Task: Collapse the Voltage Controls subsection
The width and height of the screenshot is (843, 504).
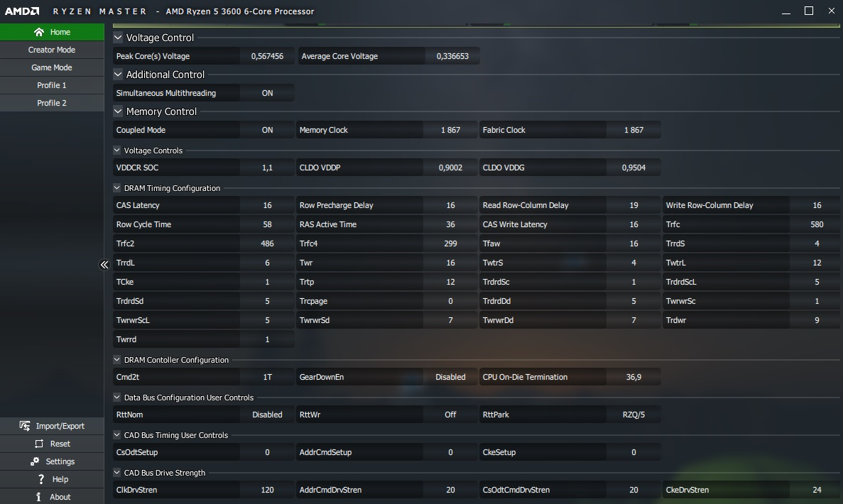Action: click(116, 150)
